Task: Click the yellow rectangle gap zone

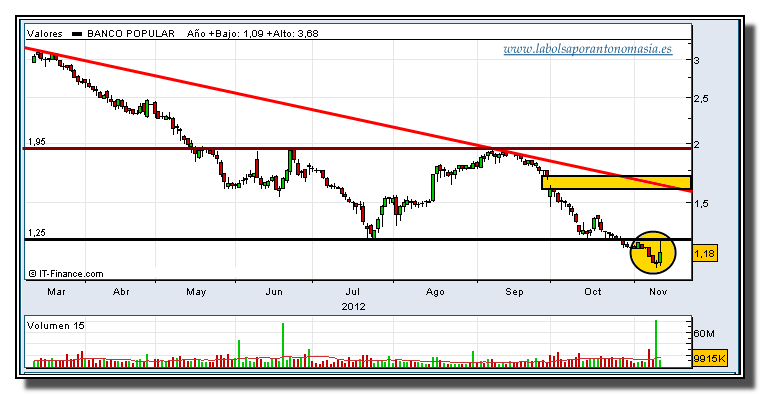Action: tap(616, 182)
